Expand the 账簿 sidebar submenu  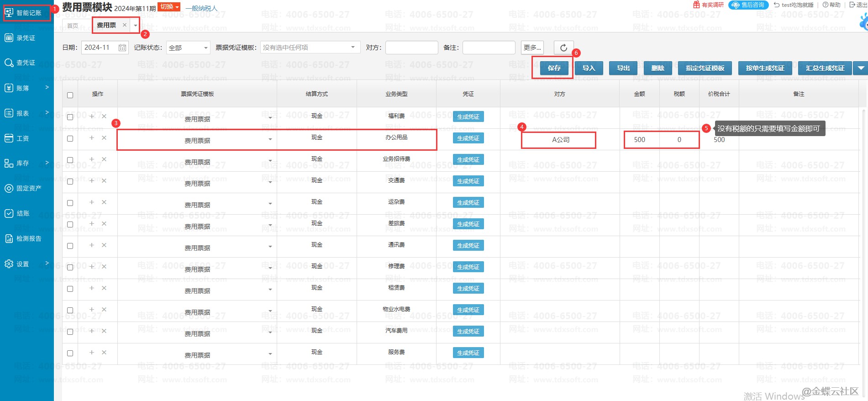(47, 88)
